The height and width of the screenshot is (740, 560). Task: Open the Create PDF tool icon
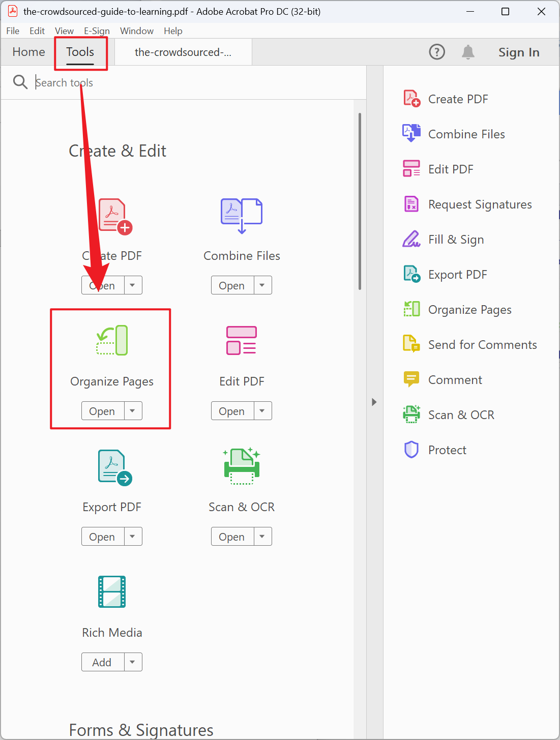point(112,215)
